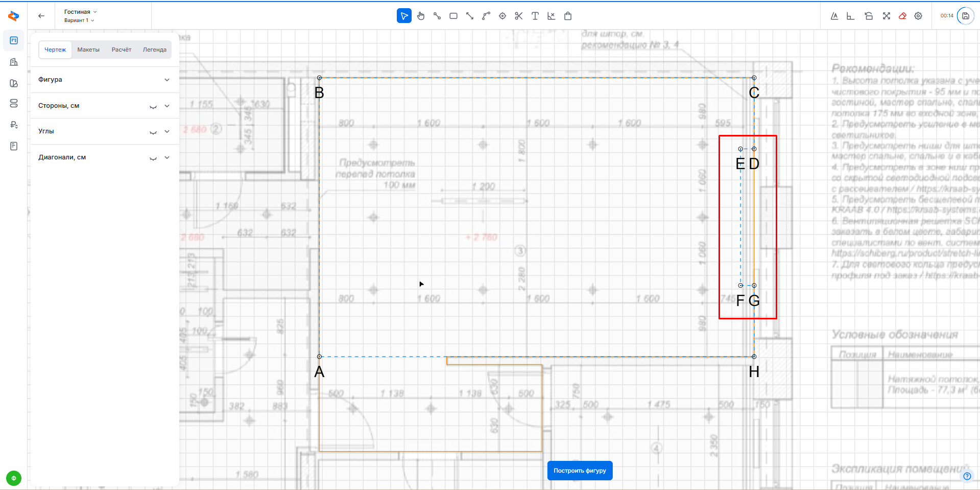The image size is (980, 490).
Task: Open the Гостиная room dropdown
Action: (x=80, y=12)
